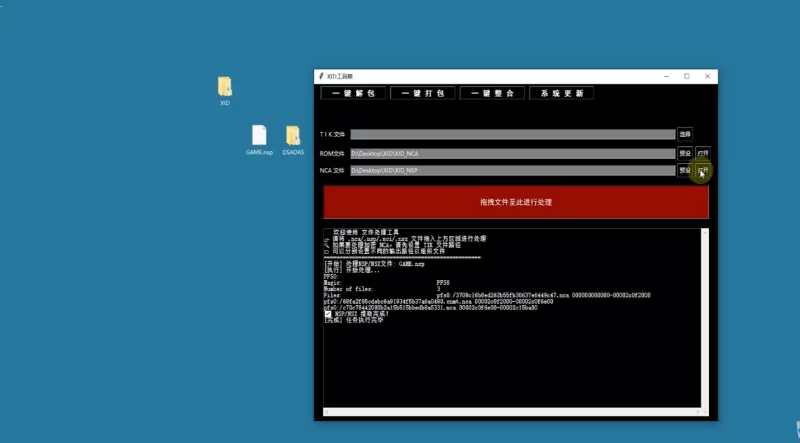Focus the ROM文件 path field
Image resolution: width=800 pixels, height=443 pixels.
click(512, 153)
